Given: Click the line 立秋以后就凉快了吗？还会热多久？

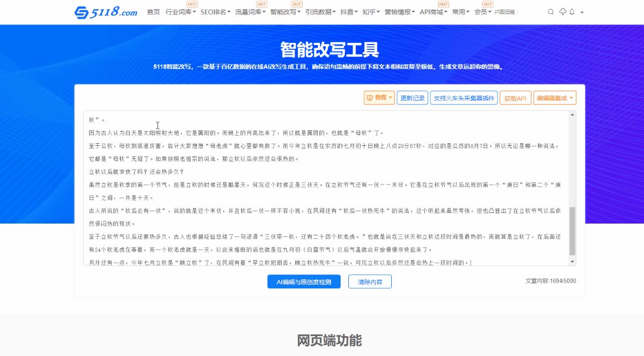Looking at the screenshot, I should (x=136, y=172).
